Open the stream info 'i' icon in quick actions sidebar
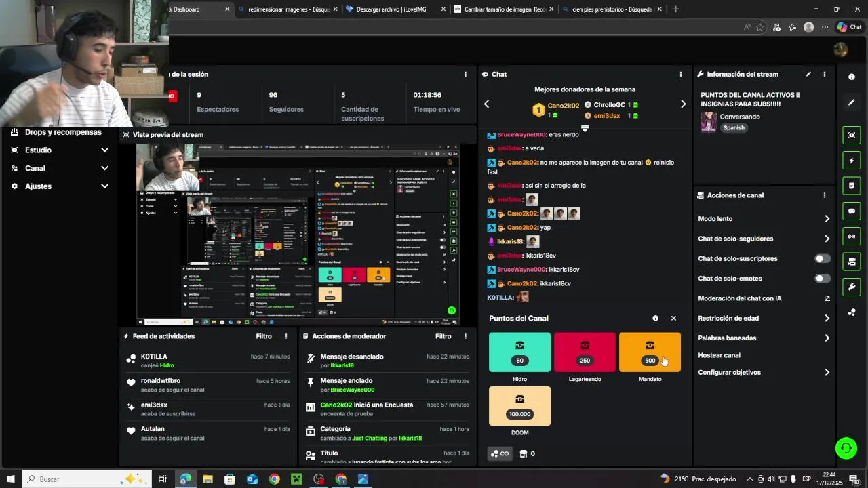 (x=852, y=77)
